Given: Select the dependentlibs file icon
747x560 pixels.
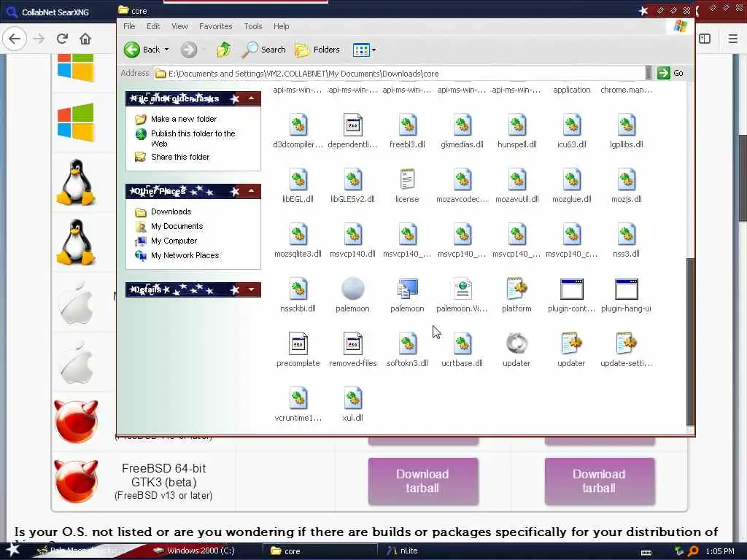Looking at the screenshot, I should click(352, 125).
